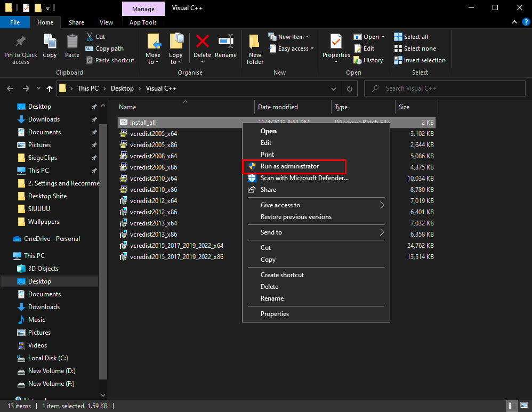Click Edit in the ribbon Open group

coord(364,49)
